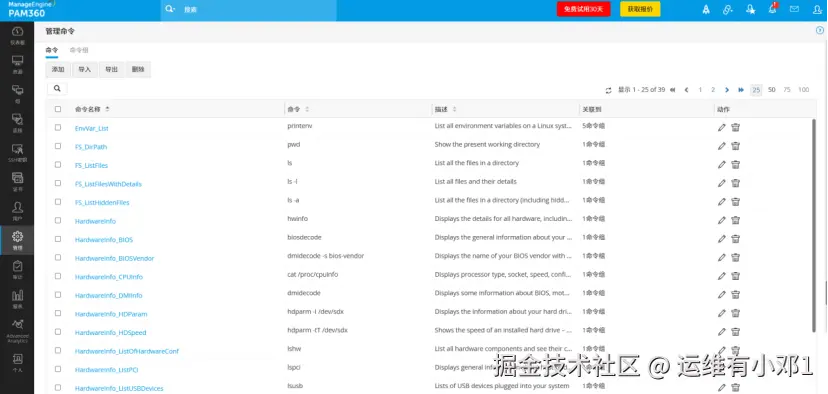This screenshot has height=394, width=828.
Task: Jump to the first page with the double arrow
Action: (x=672, y=90)
